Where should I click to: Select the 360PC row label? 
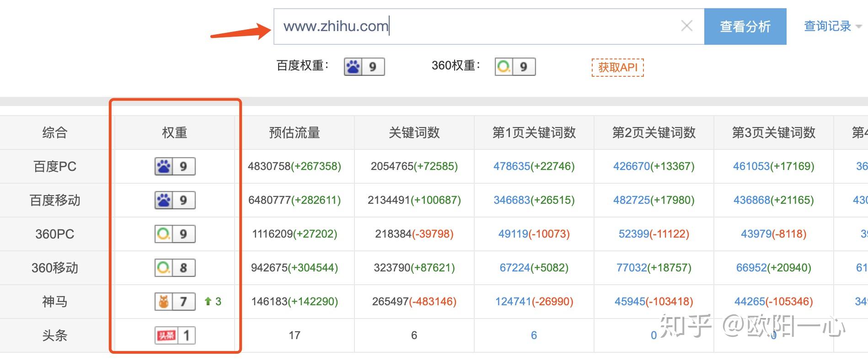[x=55, y=234]
